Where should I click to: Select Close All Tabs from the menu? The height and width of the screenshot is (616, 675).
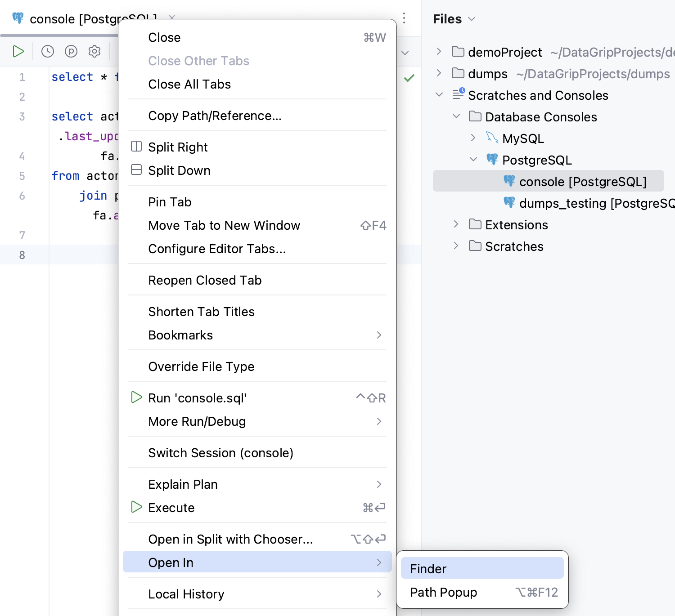(189, 84)
